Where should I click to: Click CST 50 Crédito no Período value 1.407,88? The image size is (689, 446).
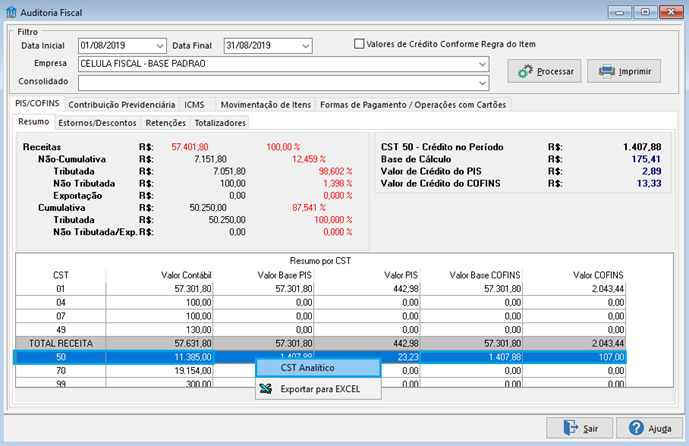642,147
